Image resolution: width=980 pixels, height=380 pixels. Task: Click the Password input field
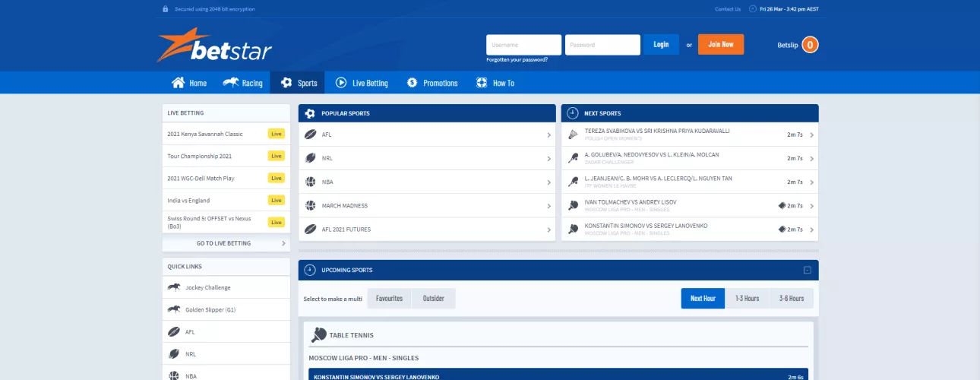coord(603,45)
